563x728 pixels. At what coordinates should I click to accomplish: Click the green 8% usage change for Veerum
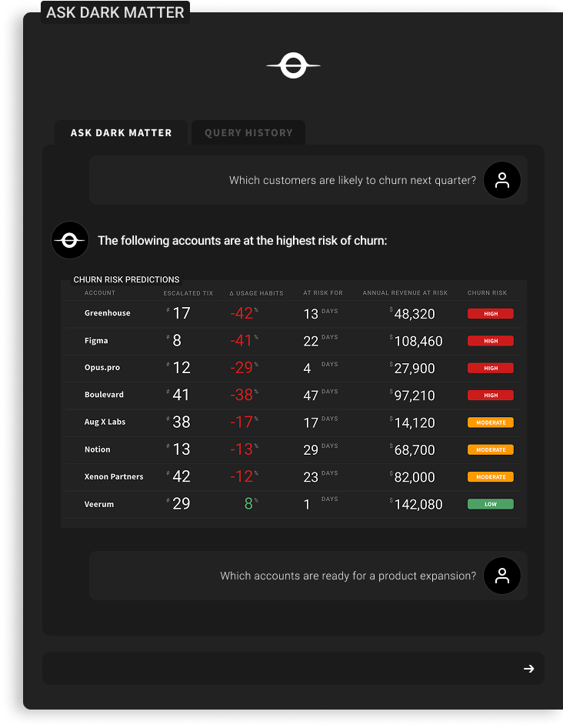251,504
